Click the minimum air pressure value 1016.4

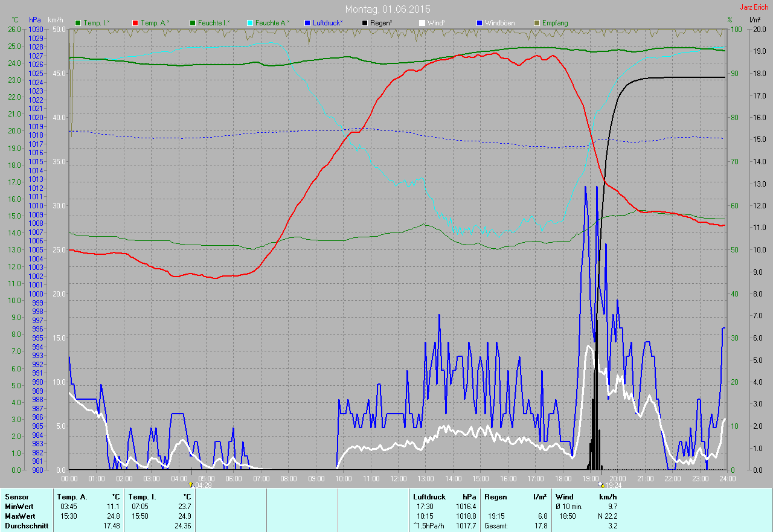[x=466, y=507]
